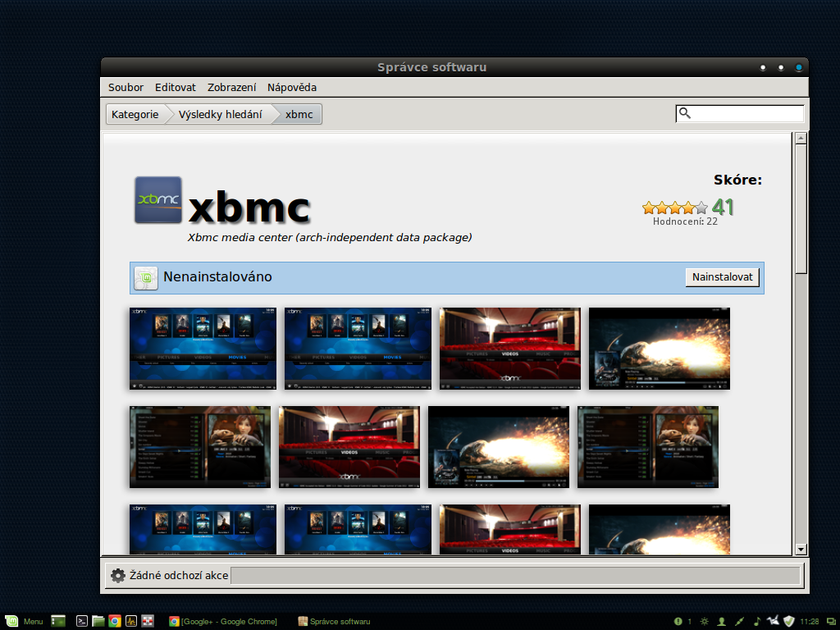Launch Google Chrome from panel launcher
Screen dimensions: 840x630
click(x=115, y=622)
